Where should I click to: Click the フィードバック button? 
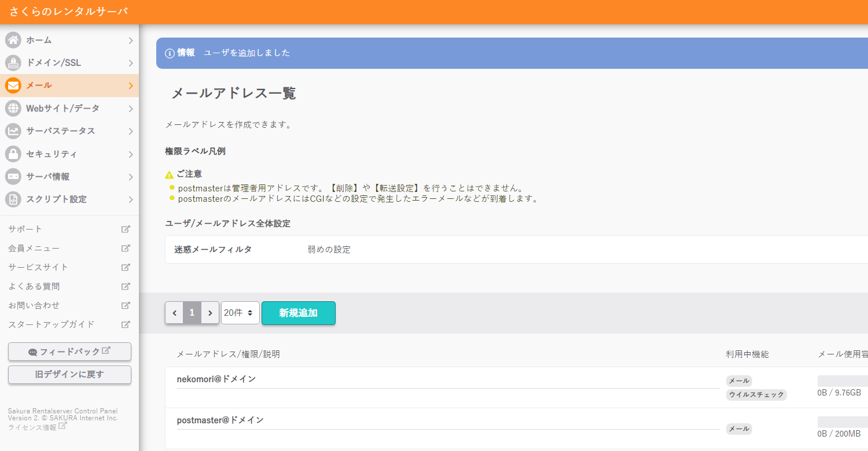point(69,352)
